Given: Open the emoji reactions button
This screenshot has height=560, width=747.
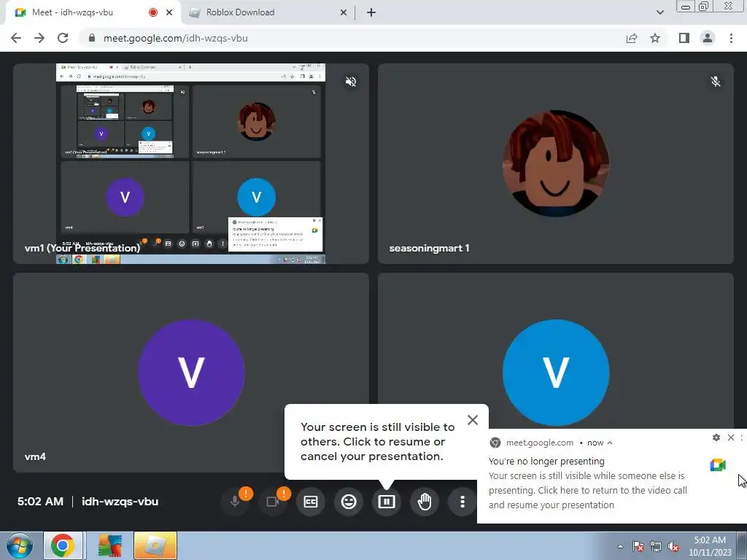Looking at the screenshot, I should [x=349, y=502].
